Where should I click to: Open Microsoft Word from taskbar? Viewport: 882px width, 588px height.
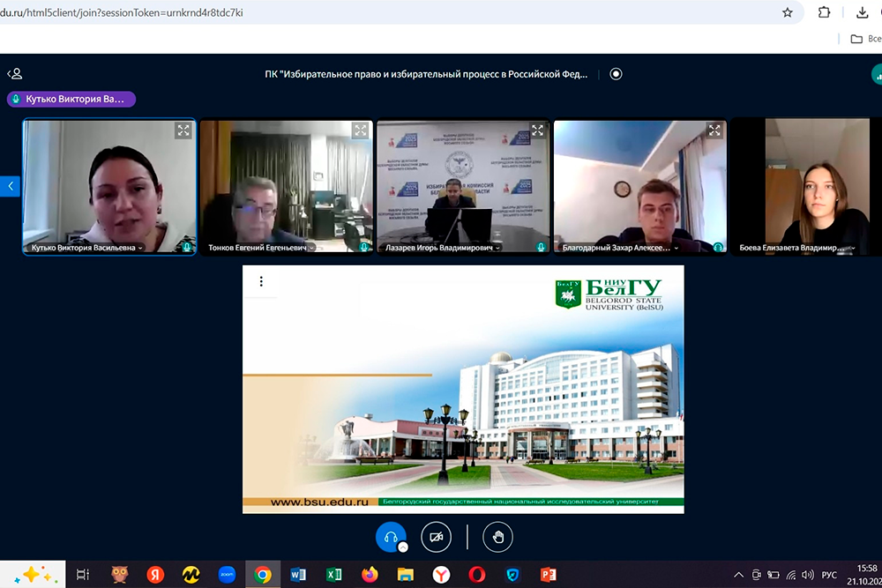[298, 575]
